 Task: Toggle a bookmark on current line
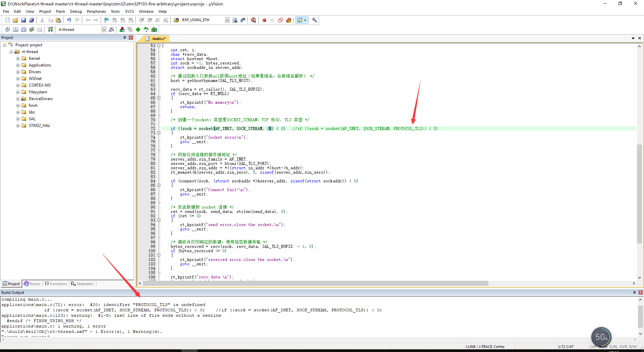[106, 20]
